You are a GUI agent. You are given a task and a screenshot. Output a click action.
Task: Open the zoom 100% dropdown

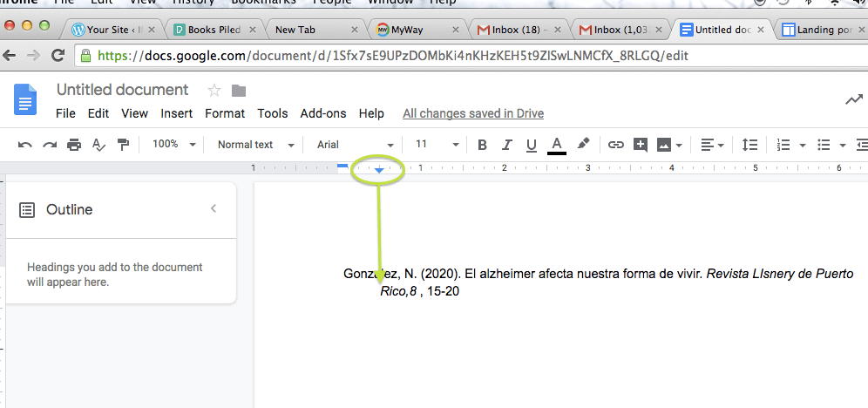pos(174,145)
